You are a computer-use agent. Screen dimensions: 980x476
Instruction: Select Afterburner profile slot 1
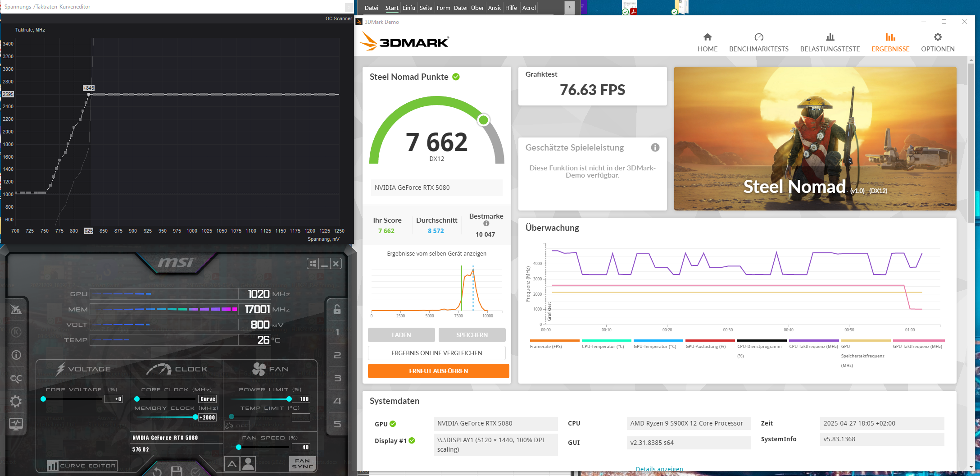pos(337,332)
